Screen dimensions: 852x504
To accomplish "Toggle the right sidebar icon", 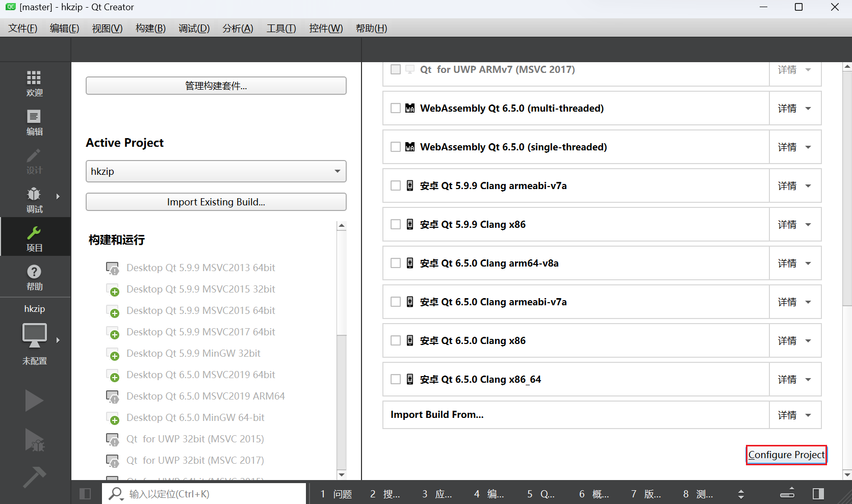I will click(x=818, y=493).
